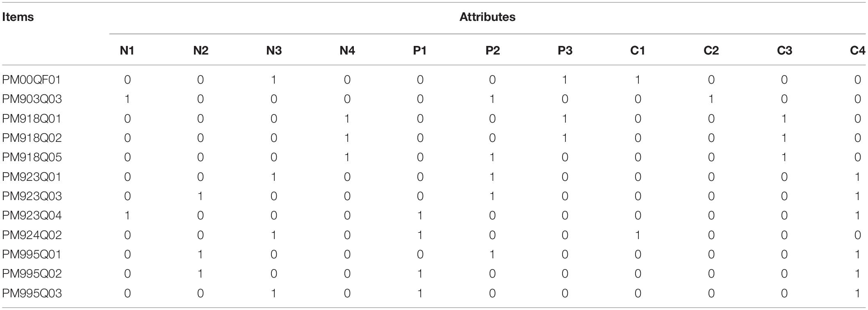The width and height of the screenshot is (868, 310).
Task: Click the Items column header
Action: (x=18, y=17)
